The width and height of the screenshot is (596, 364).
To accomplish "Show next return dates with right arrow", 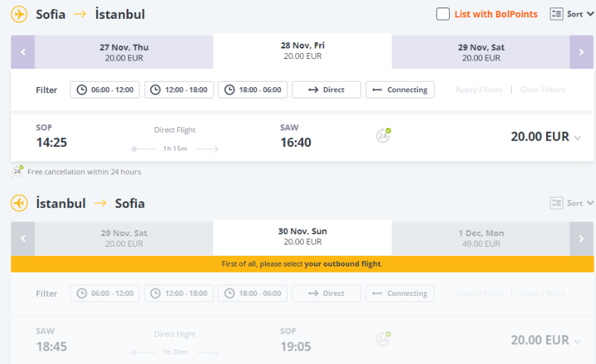I will pos(581,238).
